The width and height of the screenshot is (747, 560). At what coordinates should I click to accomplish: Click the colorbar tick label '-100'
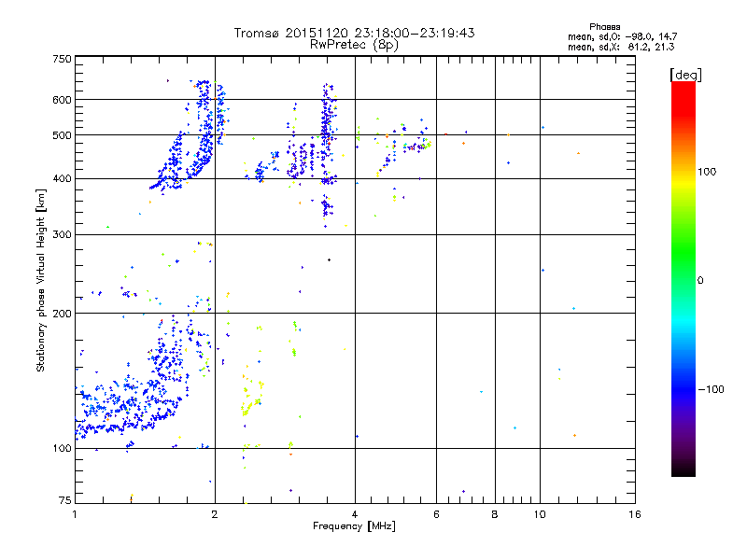(x=711, y=389)
